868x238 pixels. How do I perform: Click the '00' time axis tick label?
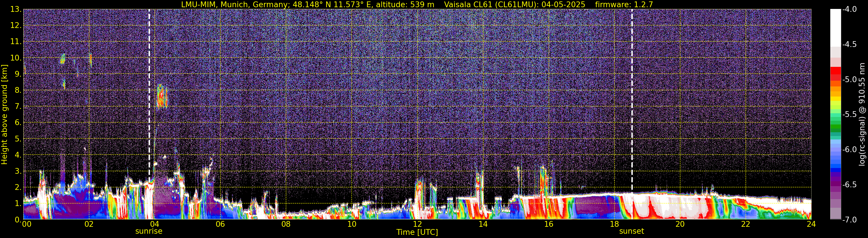point(26,224)
